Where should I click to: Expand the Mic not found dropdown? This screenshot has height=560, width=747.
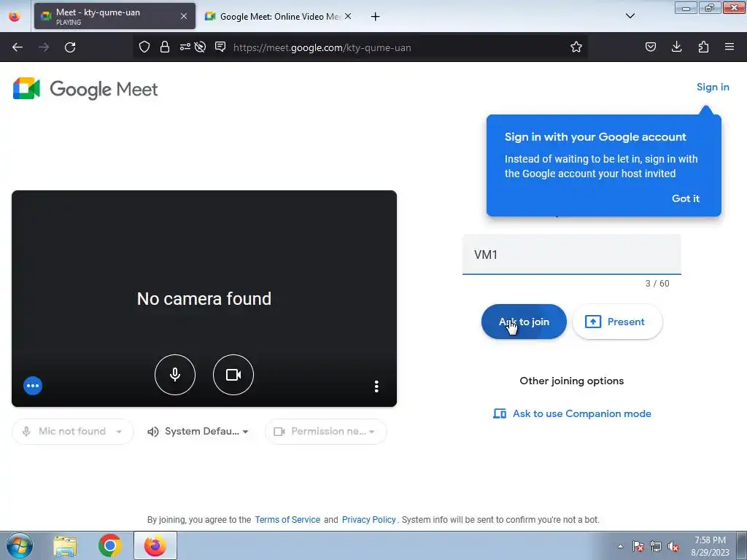coord(72,432)
